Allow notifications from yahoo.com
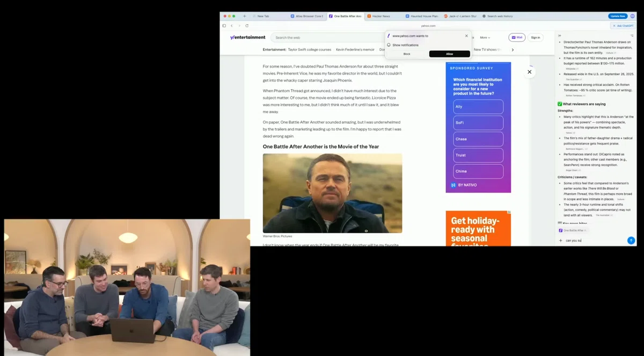This screenshot has width=644, height=356. tap(450, 54)
